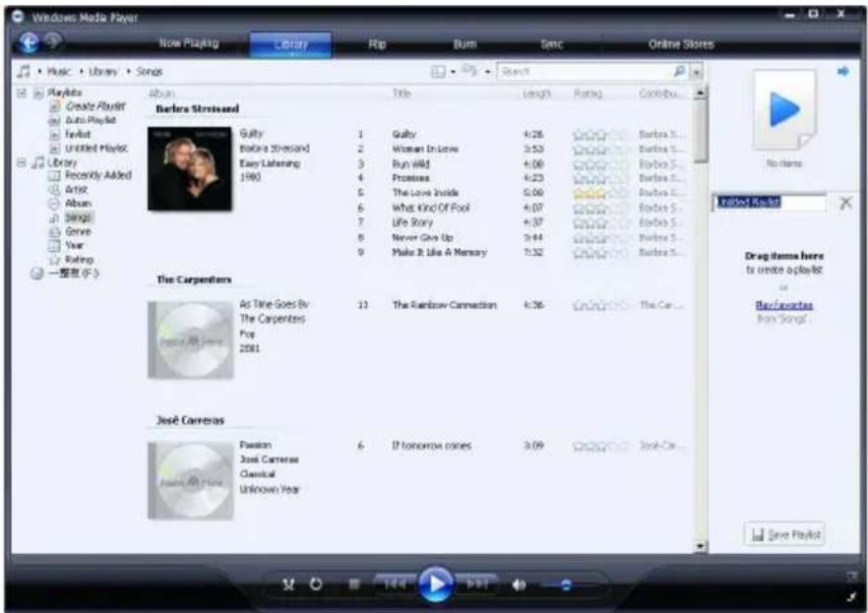Click the search magnifier icon
The width and height of the screenshot is (868, 613).
[x=680, y=71]
